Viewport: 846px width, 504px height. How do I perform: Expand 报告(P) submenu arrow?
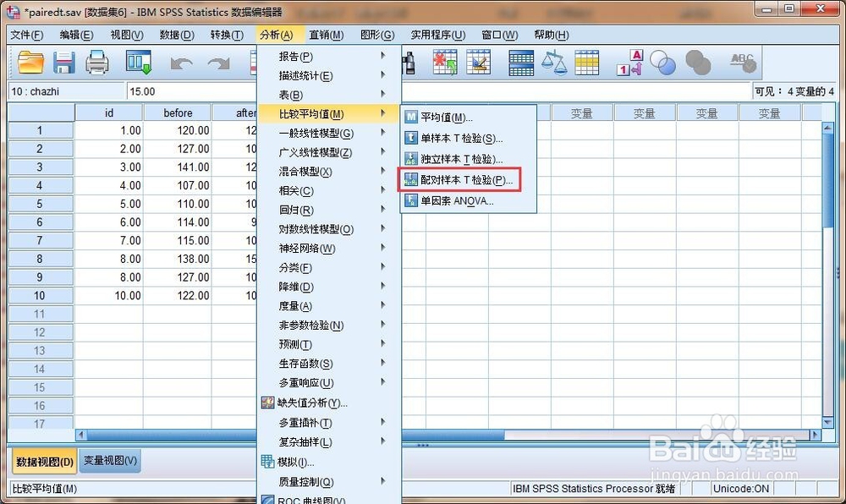coord(382,56)
